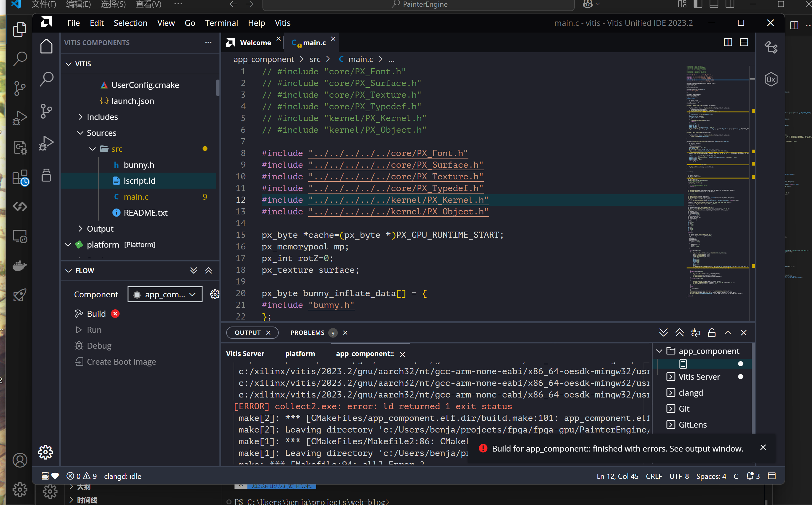Open VS Code Explorer icon in outer window

click(20, 29)
